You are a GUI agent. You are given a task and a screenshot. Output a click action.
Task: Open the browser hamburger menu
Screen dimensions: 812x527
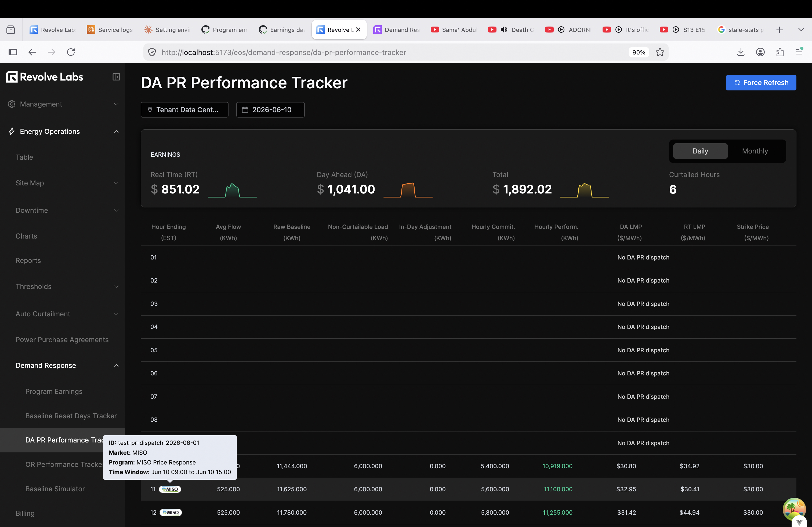coord(799,52)
